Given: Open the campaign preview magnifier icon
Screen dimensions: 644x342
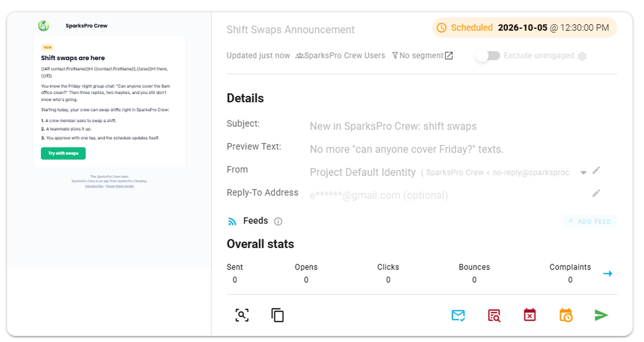Looking at the screenshot, I should [x=242, y=315].
